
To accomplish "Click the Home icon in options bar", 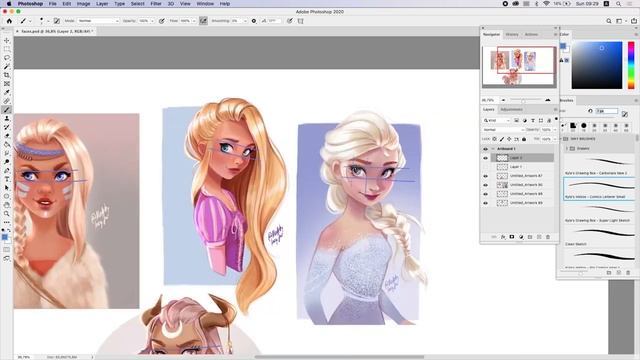I will pos(9,20).
